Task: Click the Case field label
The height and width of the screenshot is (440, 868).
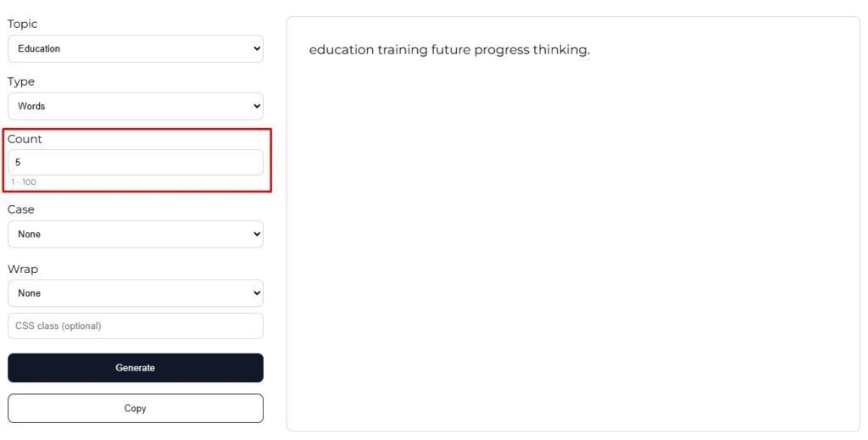Action: tap(21, 209)
